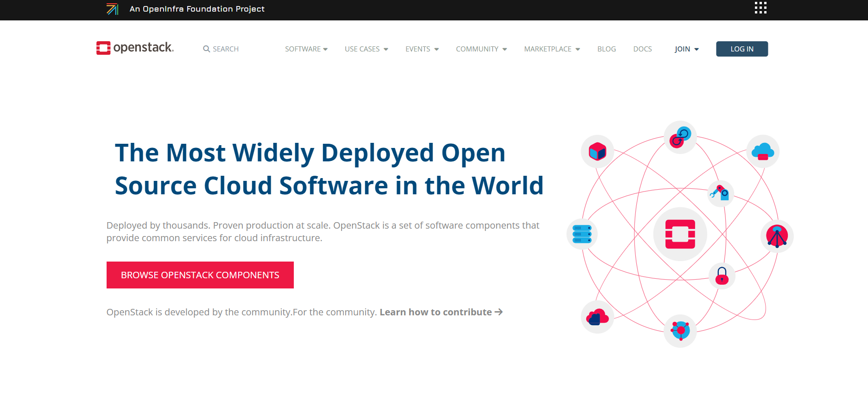Screen dimensions: 868x403
Task: Click the openstack logo
Action: pos(135,48)
